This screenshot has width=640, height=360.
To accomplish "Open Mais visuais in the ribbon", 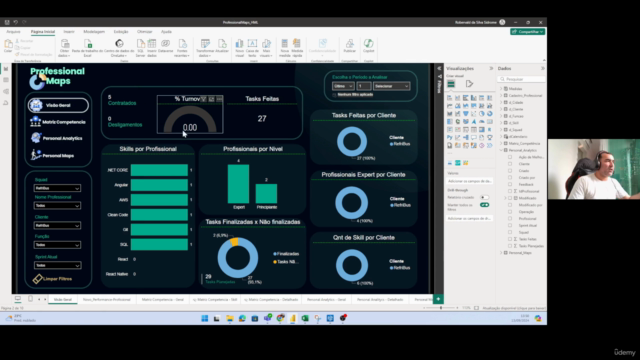I will pos(267,48).
